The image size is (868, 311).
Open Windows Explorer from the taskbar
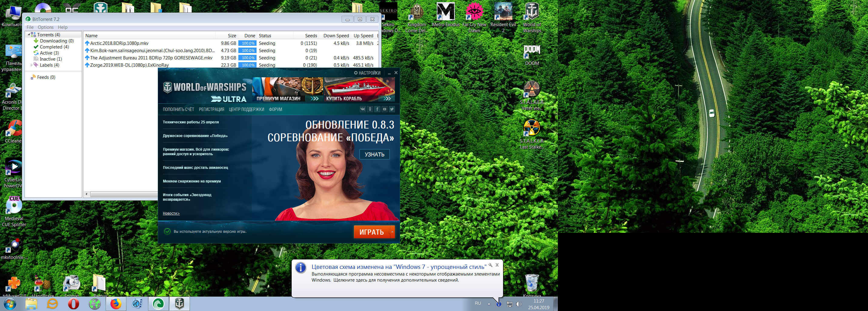pyautogui.click(x=31, y=304)
